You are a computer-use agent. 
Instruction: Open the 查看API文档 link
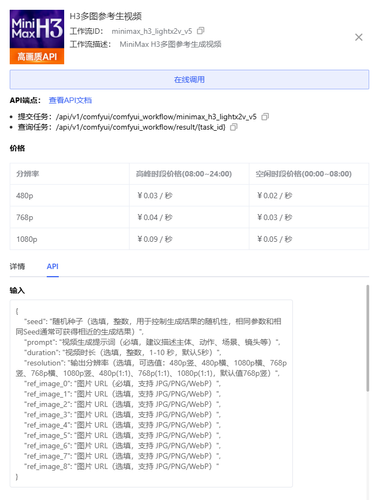[x=70, y=100]
